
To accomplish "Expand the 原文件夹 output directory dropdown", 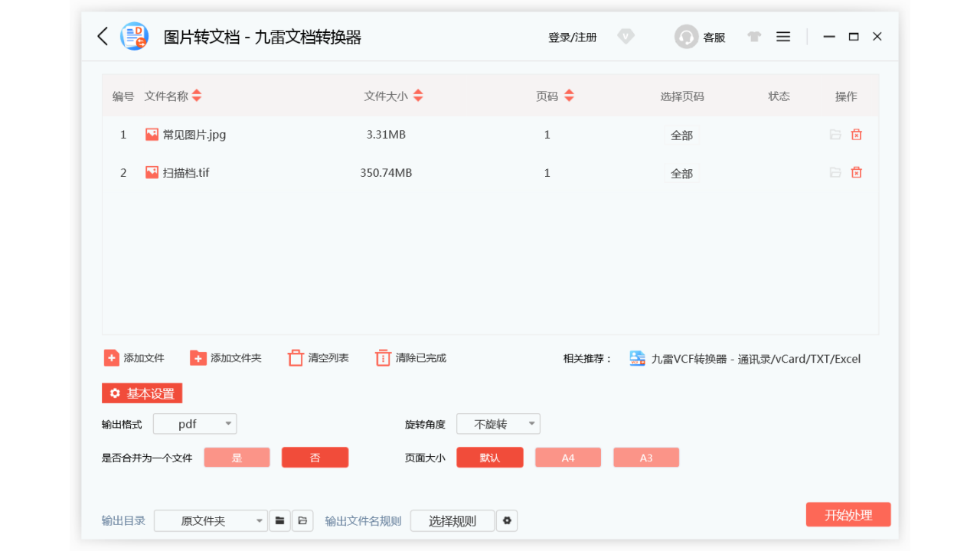I will point(256,520).
